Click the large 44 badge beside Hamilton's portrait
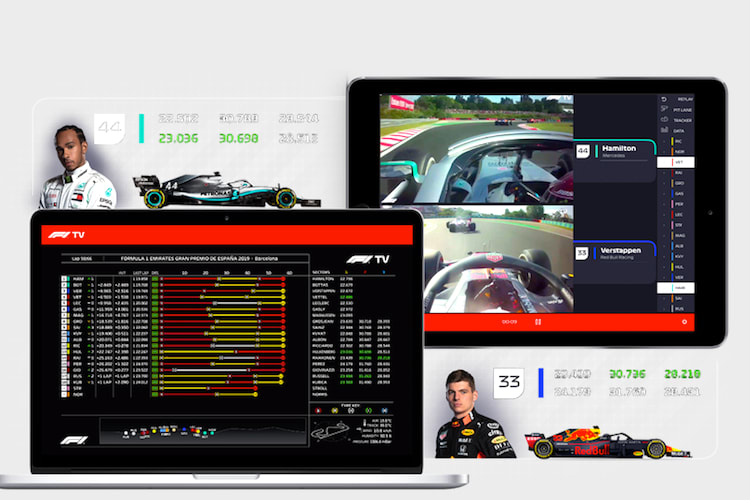This screenshot has height=500, width=750. coord(110,128)
